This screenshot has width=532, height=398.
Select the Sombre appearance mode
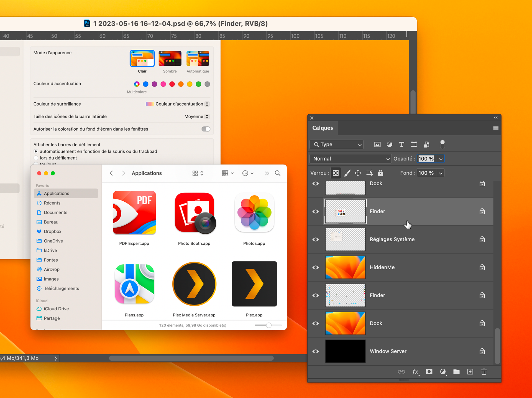170,59
